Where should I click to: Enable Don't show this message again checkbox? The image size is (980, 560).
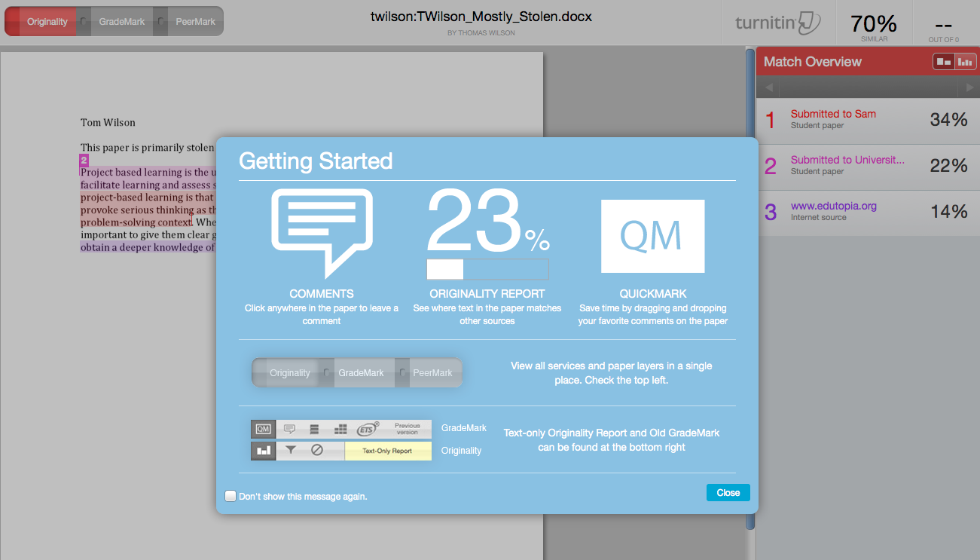tap(230, 496)
